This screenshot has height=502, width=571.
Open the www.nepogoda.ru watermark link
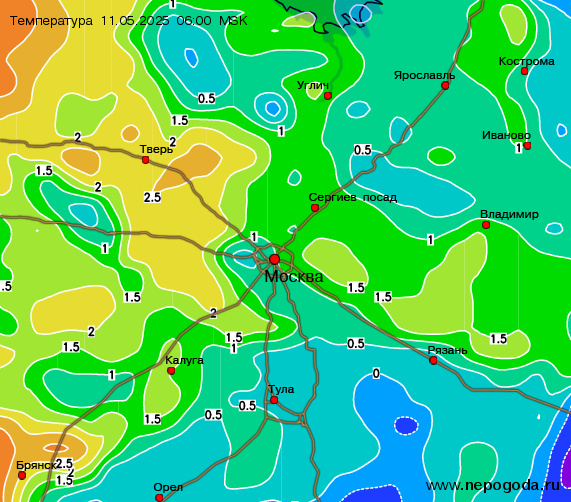coord(492,486)
